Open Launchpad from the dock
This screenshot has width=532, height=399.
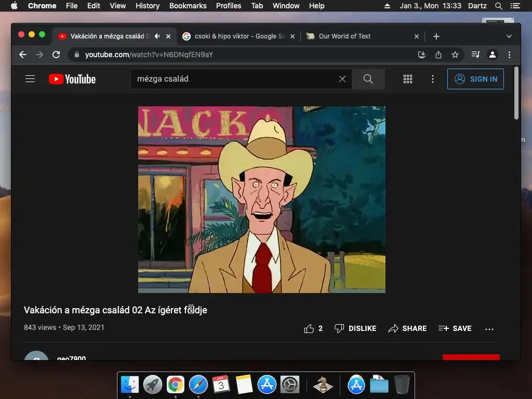(153, 385)
